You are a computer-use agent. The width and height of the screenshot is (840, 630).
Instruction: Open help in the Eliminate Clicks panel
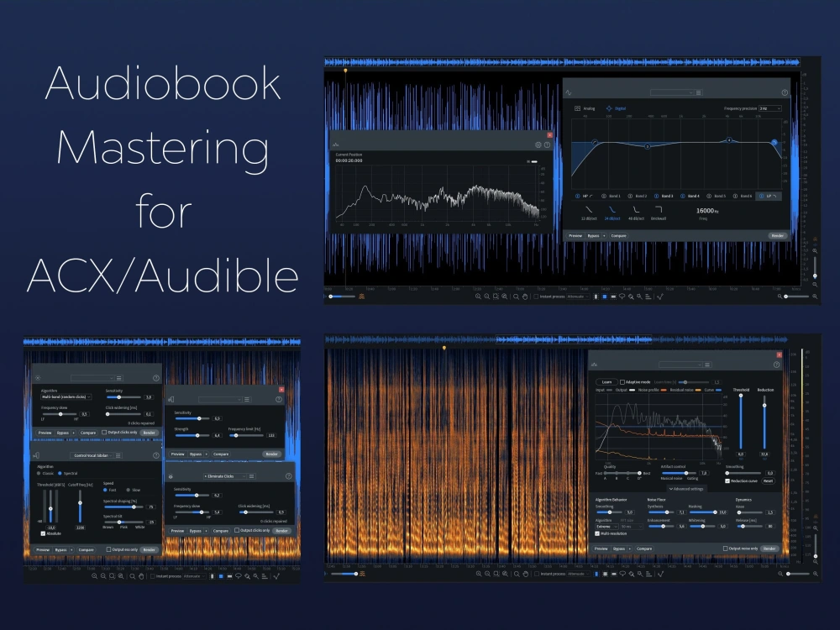tap(288, 475)
